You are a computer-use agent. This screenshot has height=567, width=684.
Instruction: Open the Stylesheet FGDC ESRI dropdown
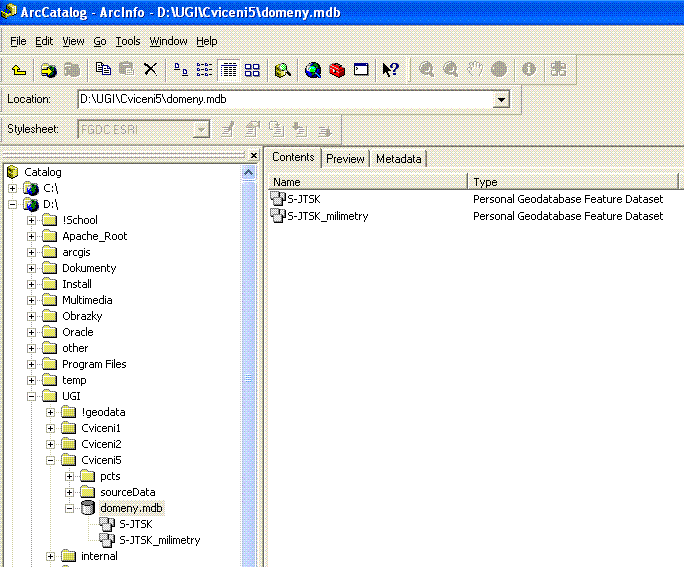point(201,130)
